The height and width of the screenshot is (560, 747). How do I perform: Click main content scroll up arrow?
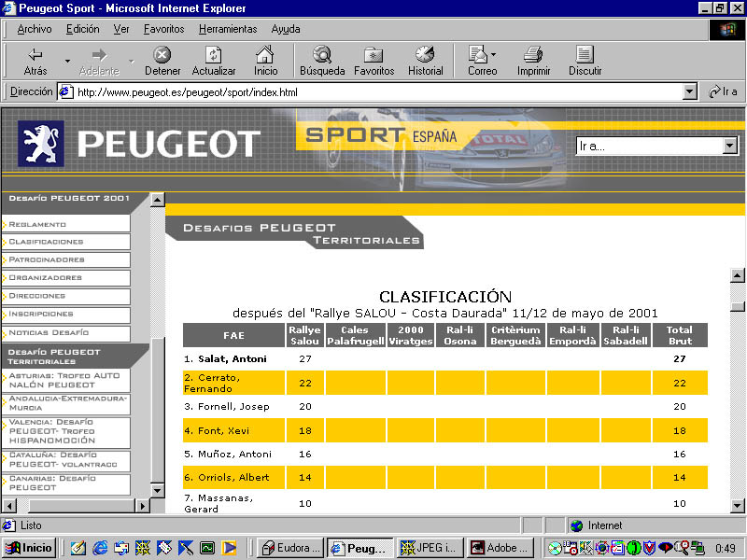point(738,274)
